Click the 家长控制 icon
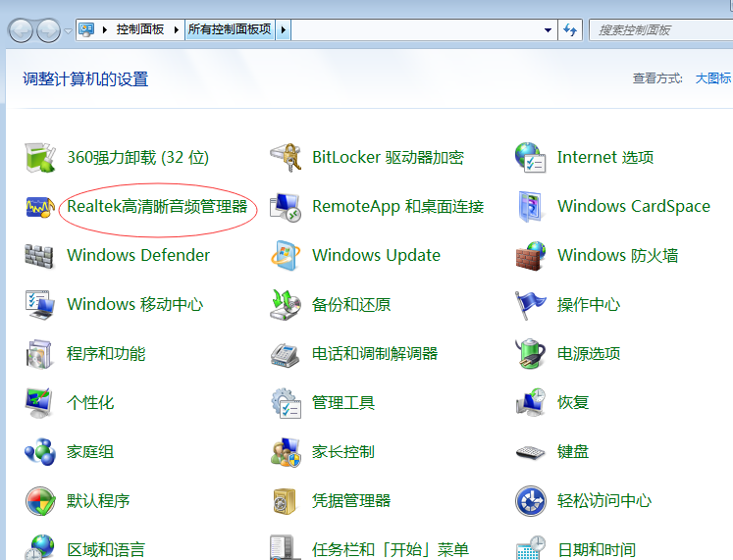The image size is (733, 560). [x=286, y=452]
